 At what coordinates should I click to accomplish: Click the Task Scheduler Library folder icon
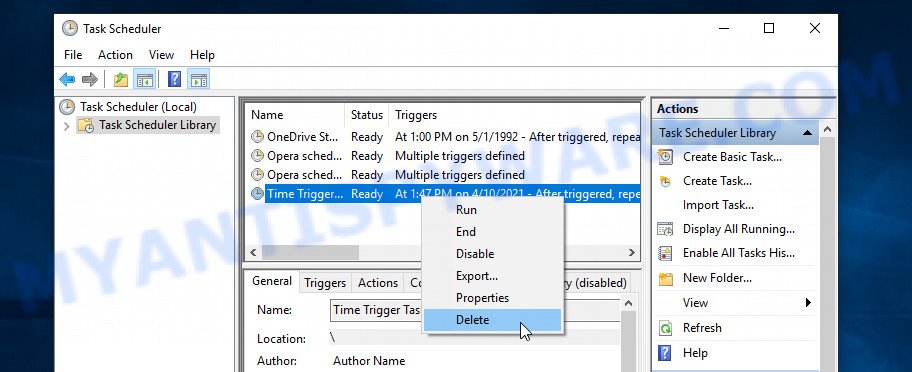(86, 125)
